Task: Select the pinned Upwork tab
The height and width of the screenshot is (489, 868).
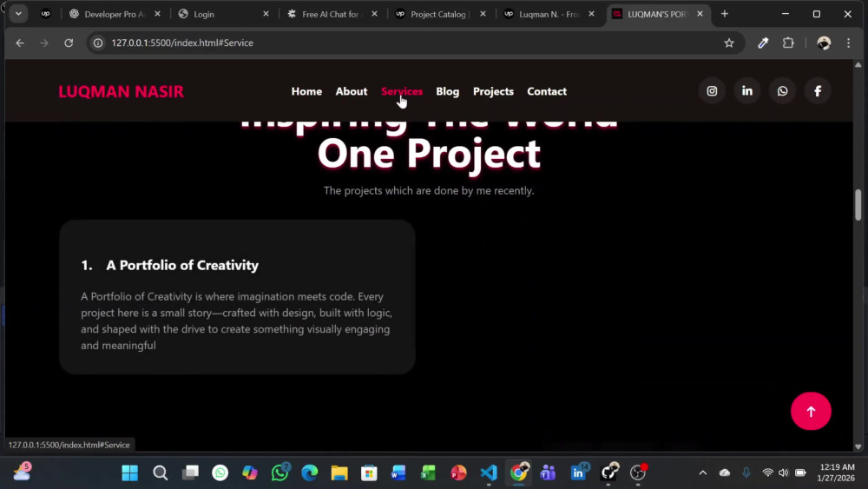Action: click(x=45, y=14)
